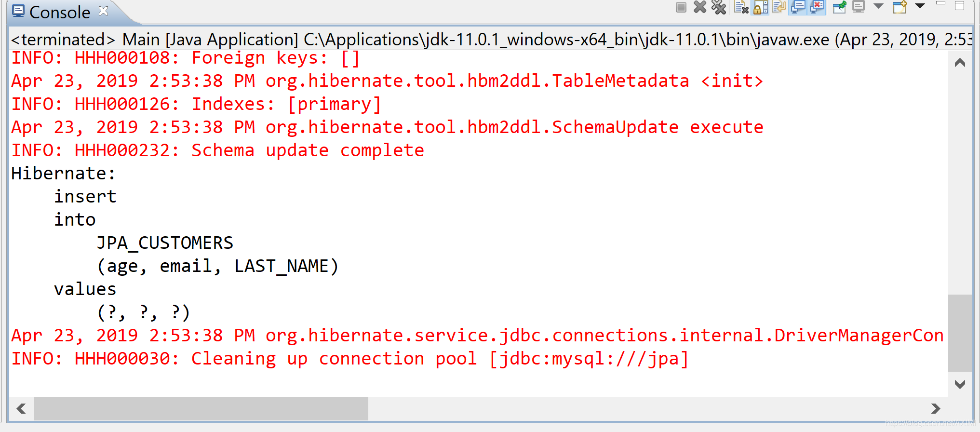Click '(?, ?, ?)' values placeholder line
The height and width of the screenshot is (432, 980).
[x=143, y=312]
